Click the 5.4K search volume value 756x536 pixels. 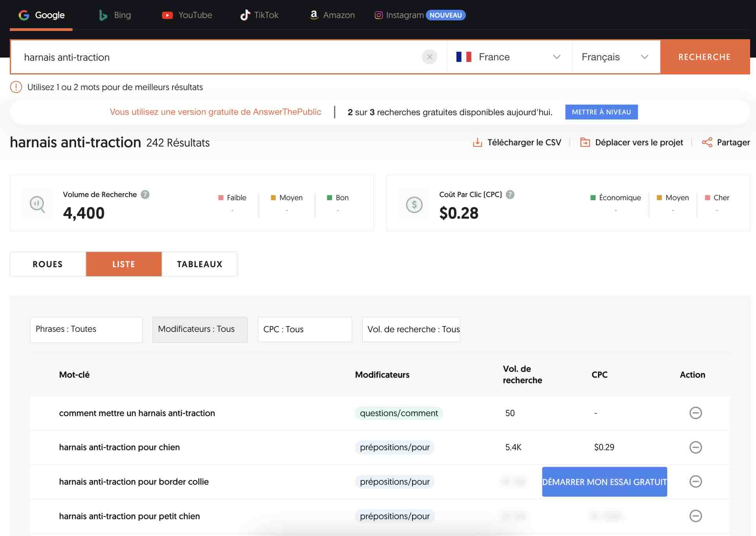[x=513, y=447]
